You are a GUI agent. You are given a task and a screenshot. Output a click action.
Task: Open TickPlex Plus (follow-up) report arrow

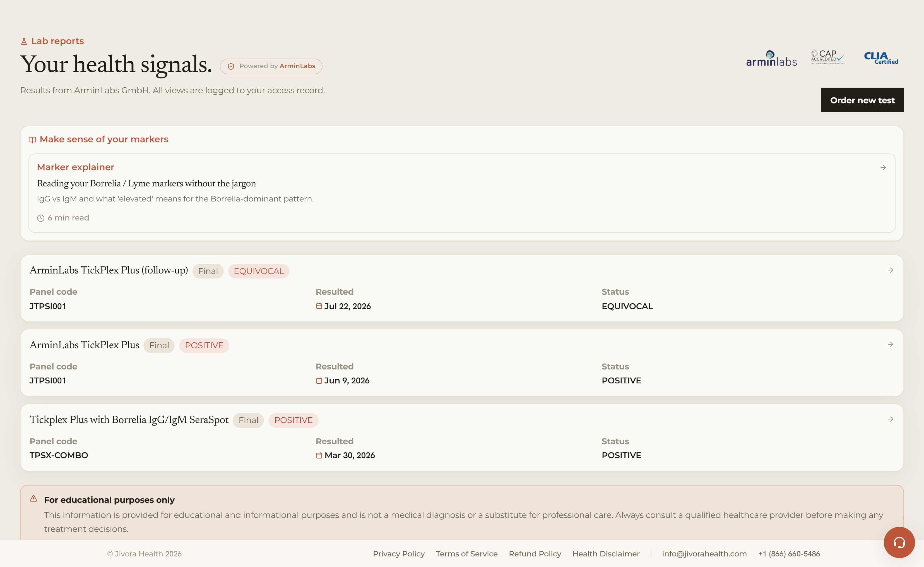pyautogui.click(x=891, y=270)
